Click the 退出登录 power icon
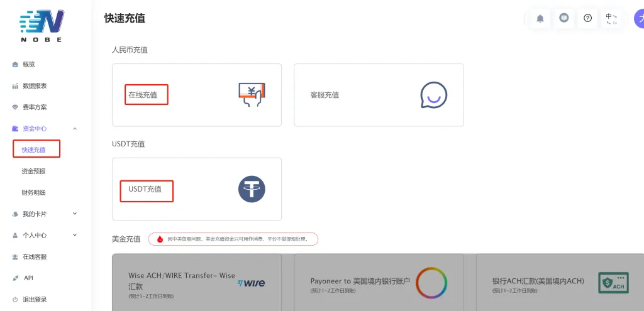Screen dimensions: 644x311 tap(15, 300)
